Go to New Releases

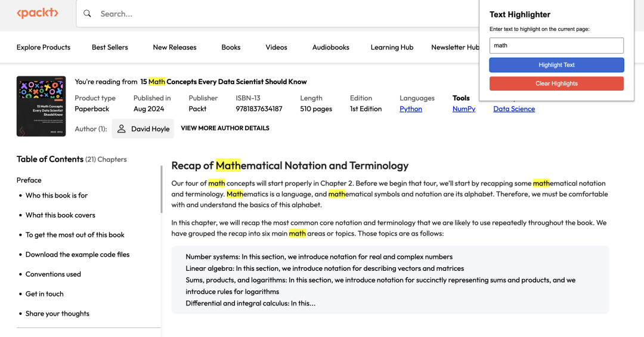[175, 47]
